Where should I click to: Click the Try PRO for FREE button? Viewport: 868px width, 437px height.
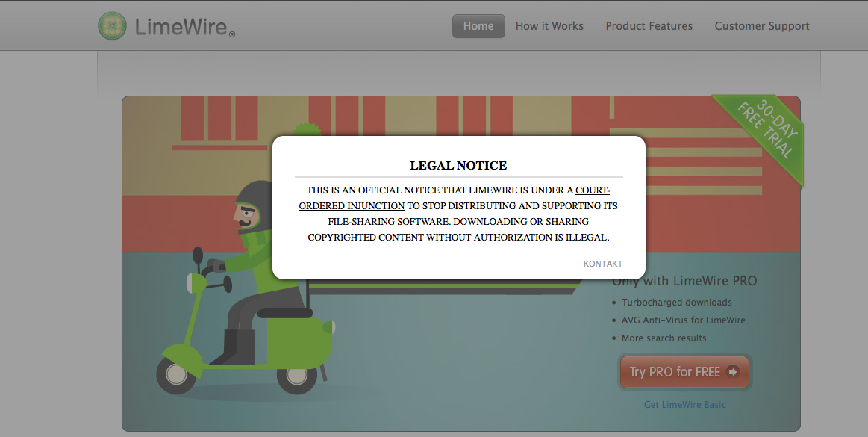pos(684,372)
